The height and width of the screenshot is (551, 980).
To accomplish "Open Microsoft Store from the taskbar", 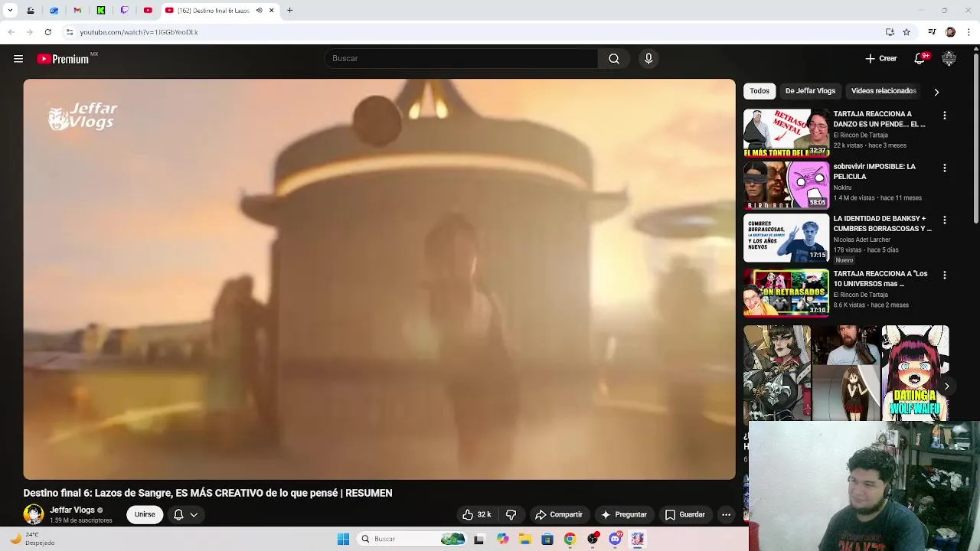I will pos(547,539).
